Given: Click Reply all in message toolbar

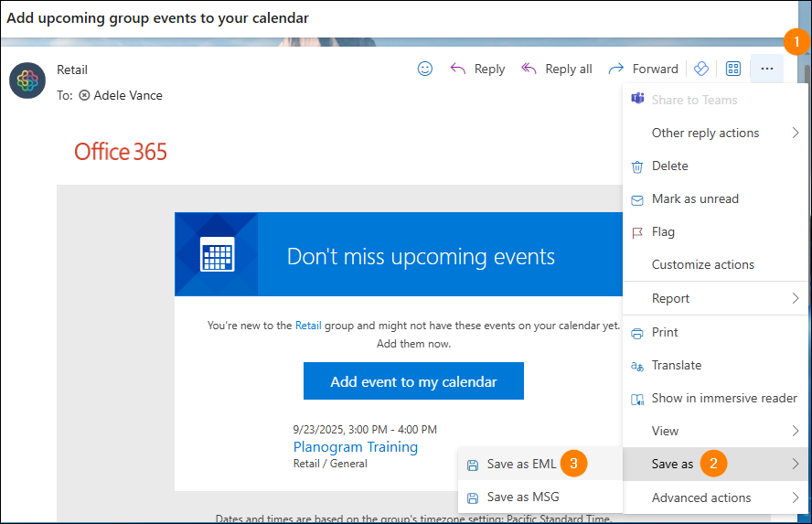Looking at the screenshot, I should pyautogui.click(x=556, y=69).
